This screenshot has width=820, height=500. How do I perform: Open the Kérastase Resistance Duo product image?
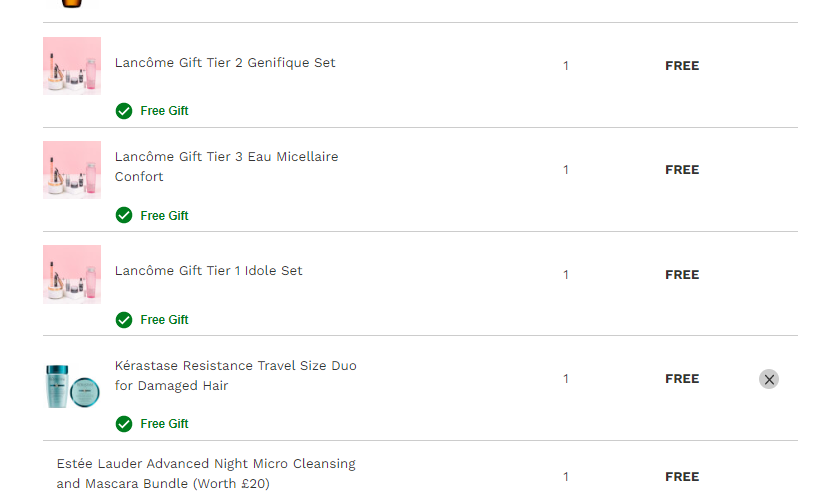pos(72,386)
